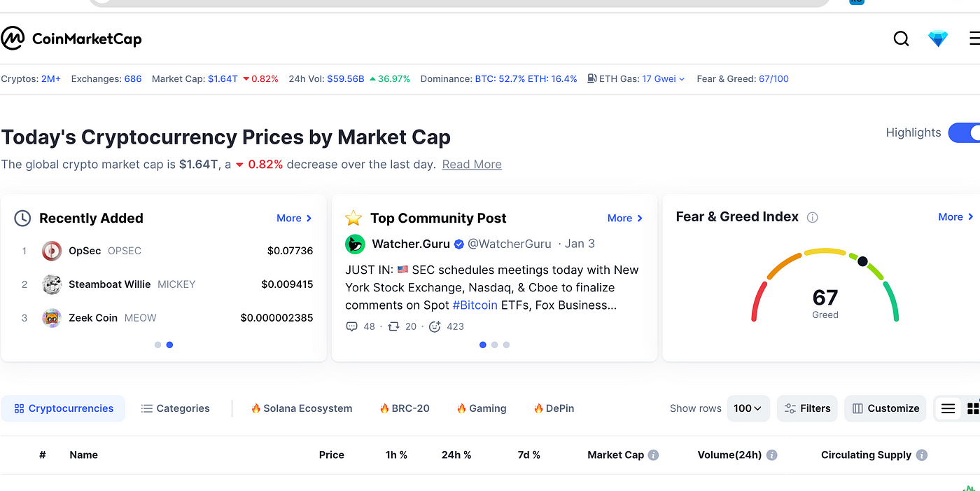Open the Filters button

click(807, 408)
